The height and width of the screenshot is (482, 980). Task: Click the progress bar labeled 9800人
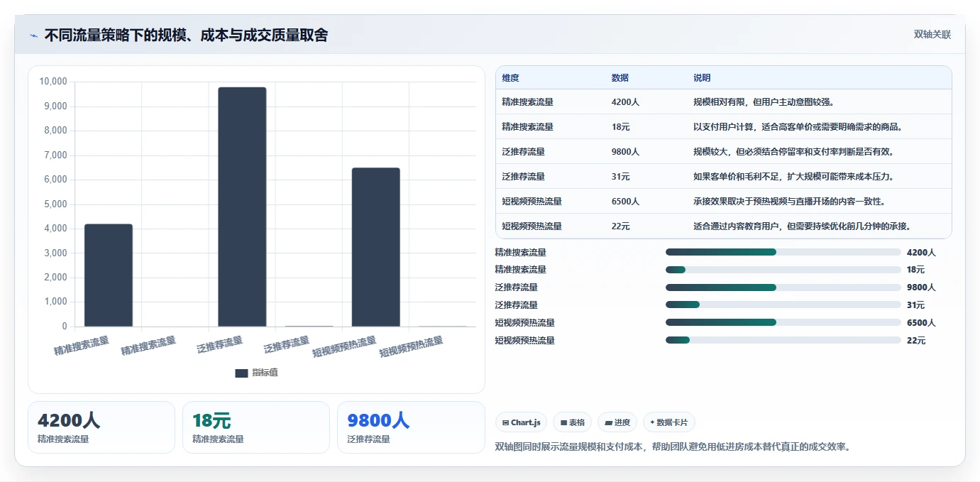click(x=783, y=287)
